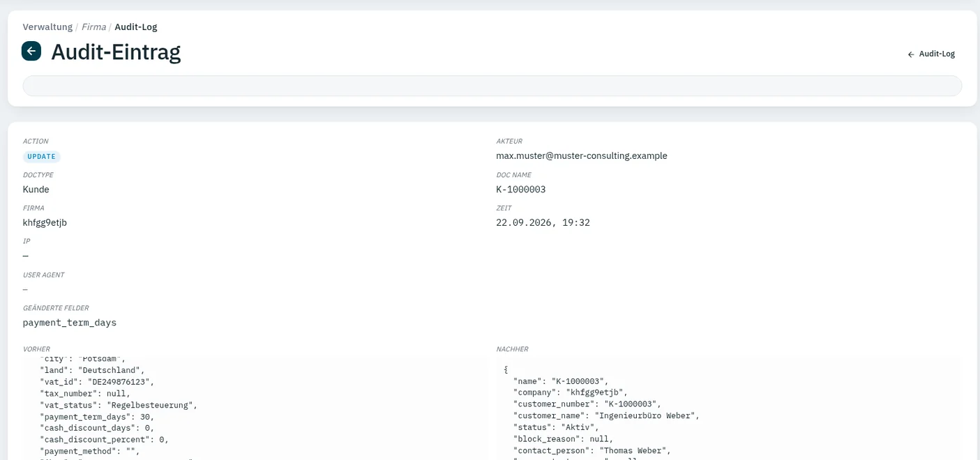Click the "contact_person": "Thomas Weber" line
This screenshot has width=980, height=460.
[591, 451]
